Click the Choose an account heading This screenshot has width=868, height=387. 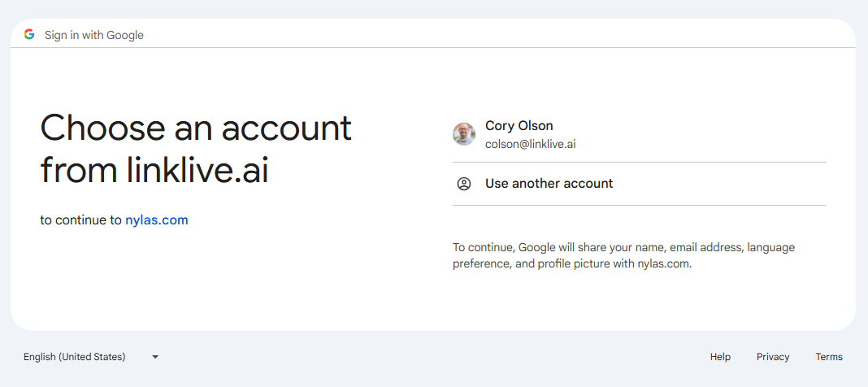click(196, 128)
